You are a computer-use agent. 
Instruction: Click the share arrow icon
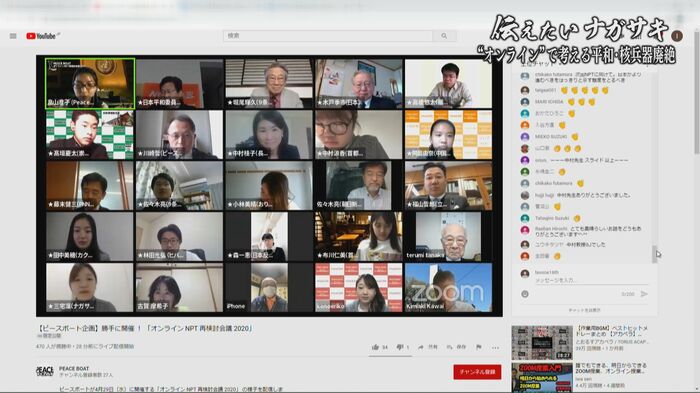421,347
